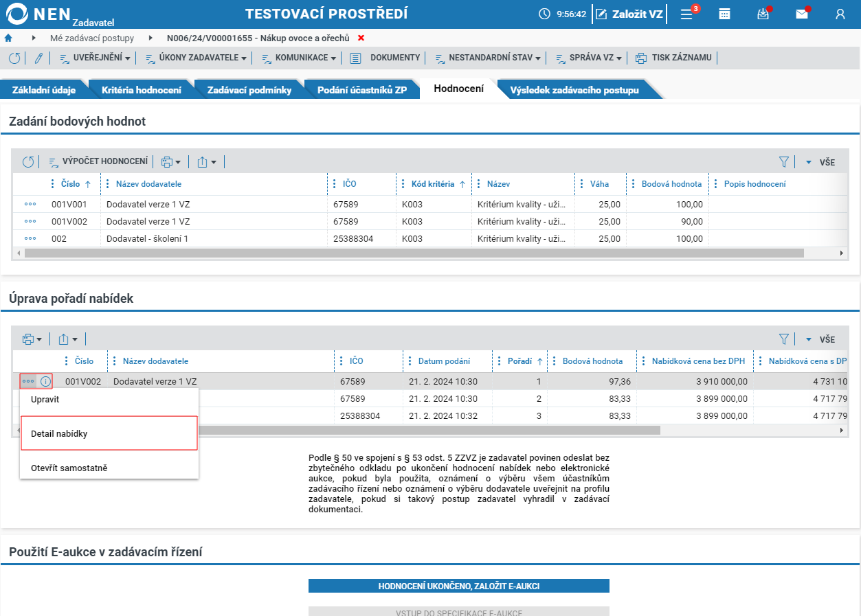Image resolution: width=861 pixels, height=616 pixels.
Task: Expand KOMUNIKACE dropdown menu
Action: [x=299, y=58]
